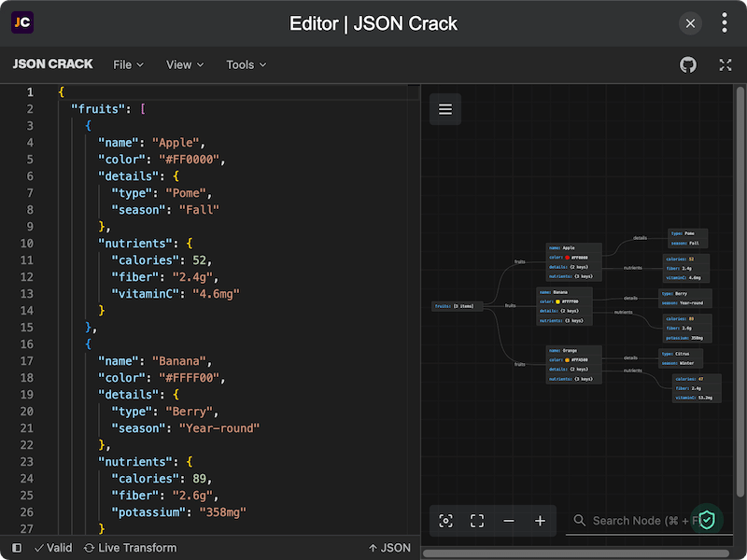The height and width of the screenshot is (560, 747).
Task: Click line number 22 in the editor gutter
Action: coord(27,445)
